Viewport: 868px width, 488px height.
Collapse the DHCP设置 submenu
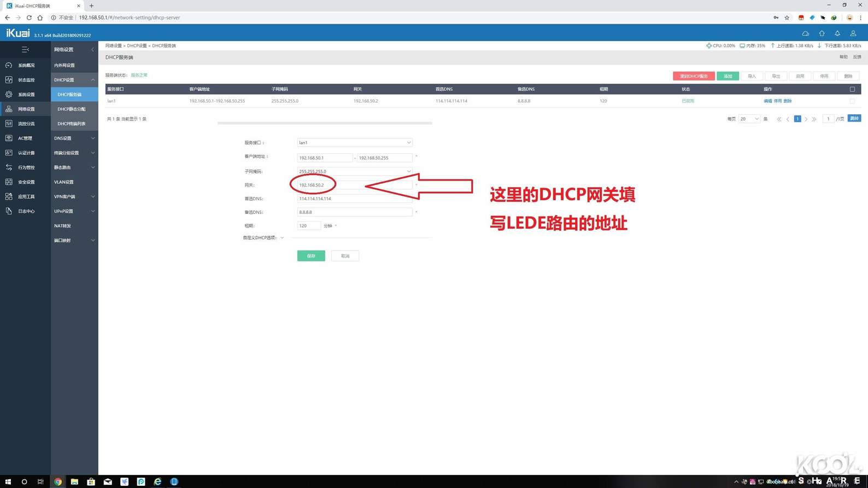pos(92,80)
